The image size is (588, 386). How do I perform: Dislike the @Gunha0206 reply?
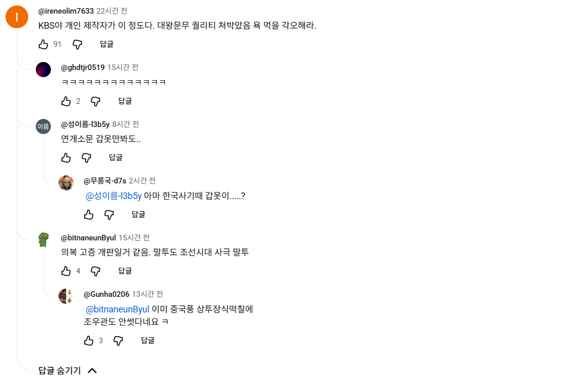[x=118, y=341]
